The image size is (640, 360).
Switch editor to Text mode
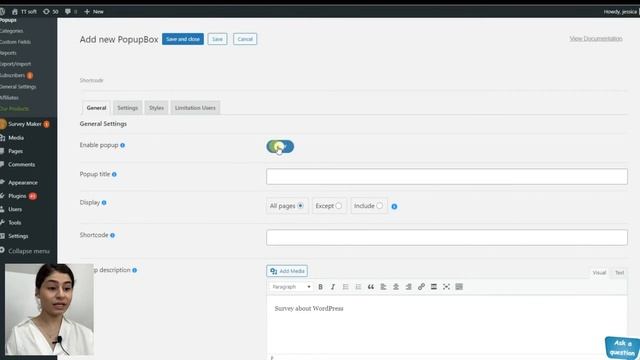(620, 273)
